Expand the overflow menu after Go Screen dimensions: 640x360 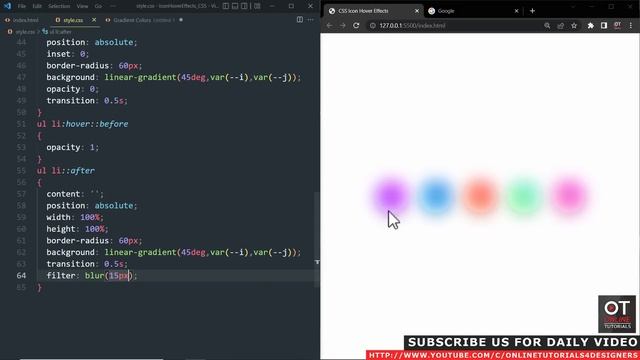pos(113,7)
